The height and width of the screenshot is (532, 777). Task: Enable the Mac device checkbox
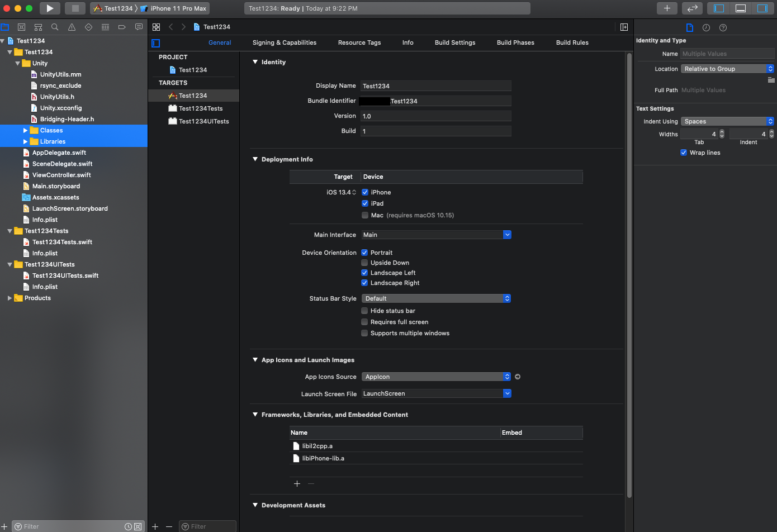tap(365, 215)
